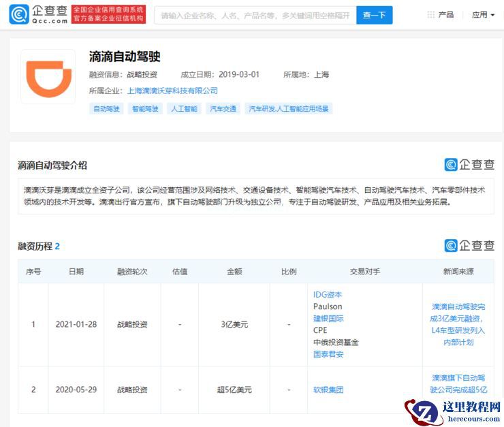Select the 人工智能 tag
This screenshot has height=427, width=504.
[184, 109]
